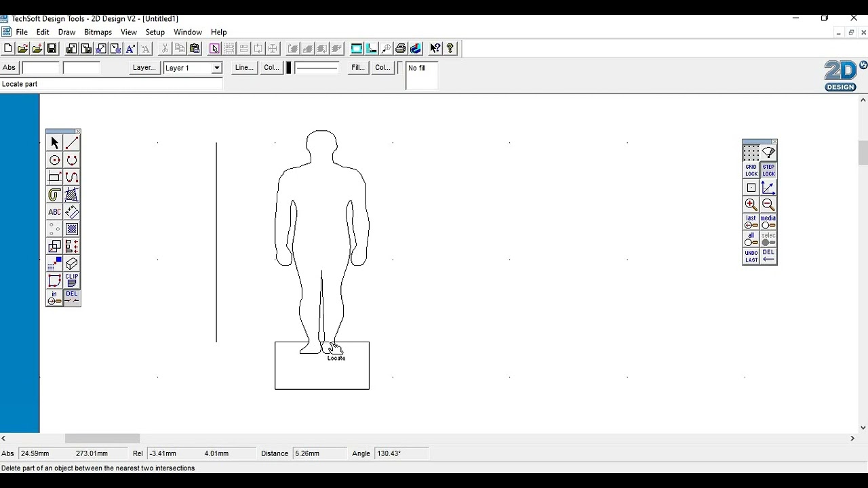Image resolution: width=868 pixels, height=488 pixels.
Task: Toggle STEP LOCK off
Action: coord(768,170)
